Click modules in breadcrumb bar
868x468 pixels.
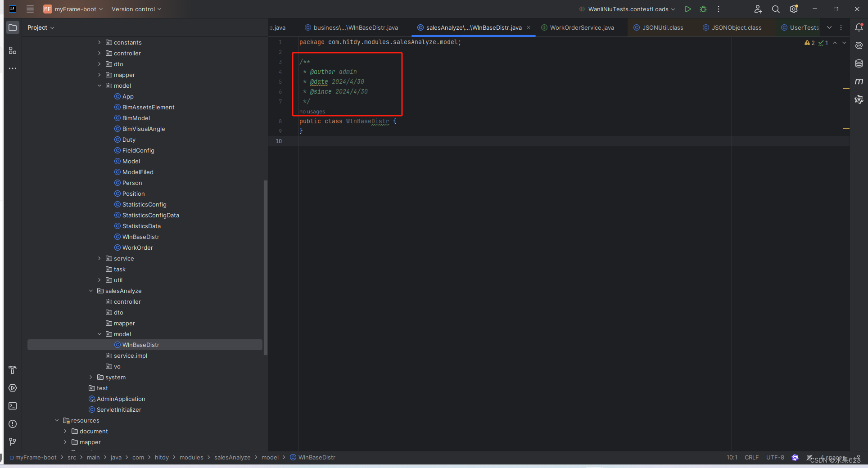[191, 457]
